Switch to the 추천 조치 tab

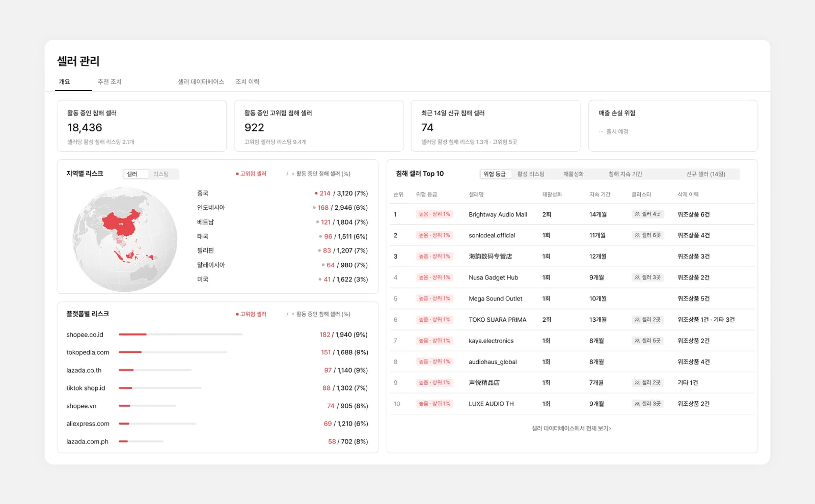pos(110,81)
